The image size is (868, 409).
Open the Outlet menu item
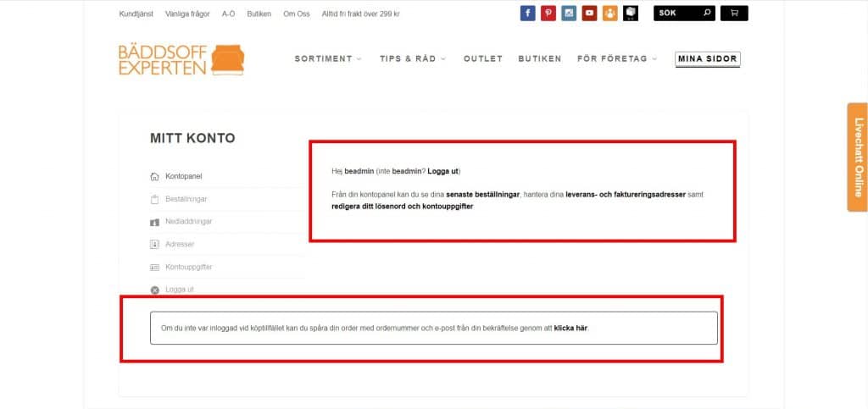482,58
